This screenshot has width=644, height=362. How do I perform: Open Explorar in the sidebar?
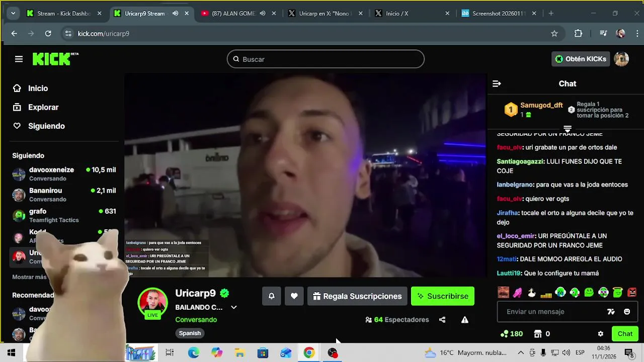coord(43,107)
